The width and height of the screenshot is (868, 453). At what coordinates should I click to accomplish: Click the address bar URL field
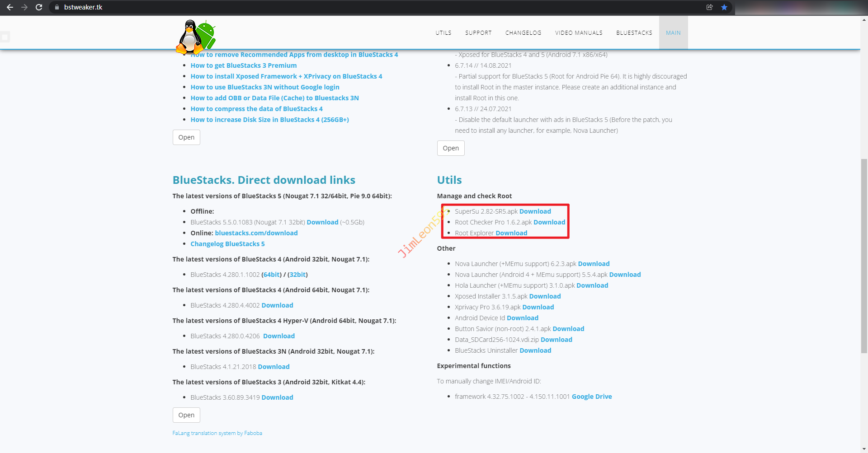tap(362, 7)
